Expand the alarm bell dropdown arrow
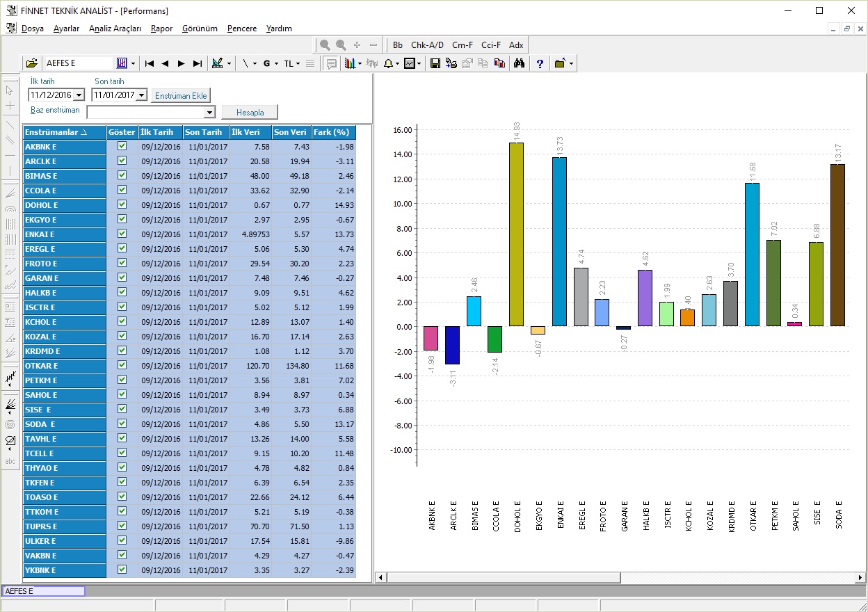Screen dimensions: 868x612 [398, 63]
